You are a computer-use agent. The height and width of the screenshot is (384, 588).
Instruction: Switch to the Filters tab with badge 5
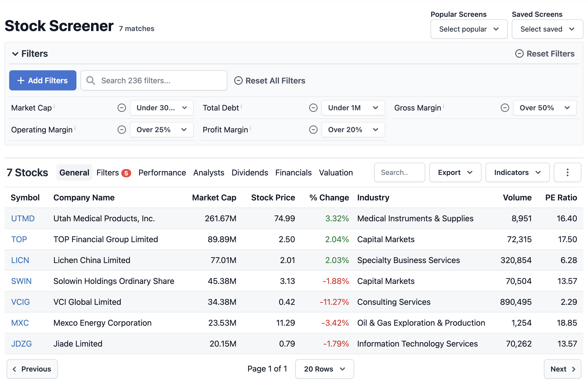click(x=114, y=172)
